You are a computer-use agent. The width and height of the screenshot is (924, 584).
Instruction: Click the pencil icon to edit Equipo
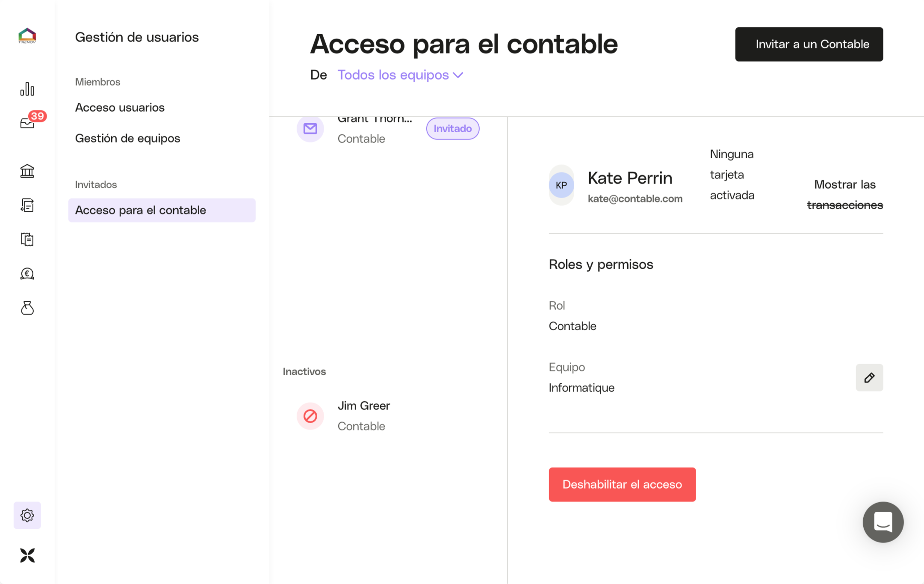click(869, 377)
